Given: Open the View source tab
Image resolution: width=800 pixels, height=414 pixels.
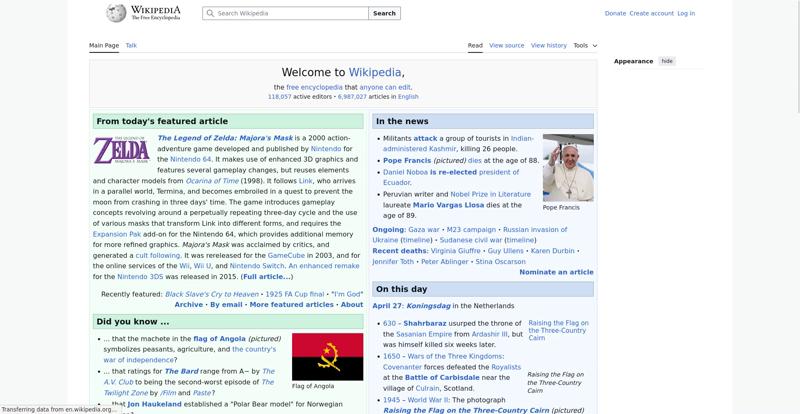Looking at the screenshot, I should pyautogui.click(x=506, y=45).
